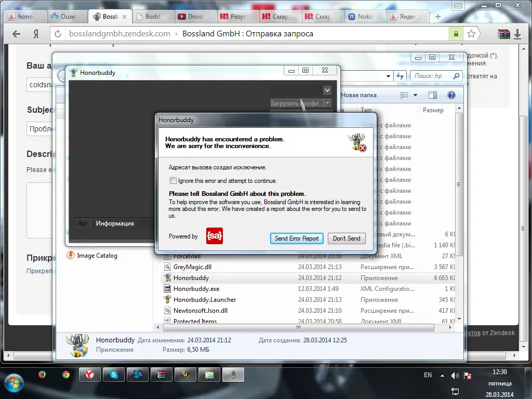Click the Send Error Report button

pos(297,238)
